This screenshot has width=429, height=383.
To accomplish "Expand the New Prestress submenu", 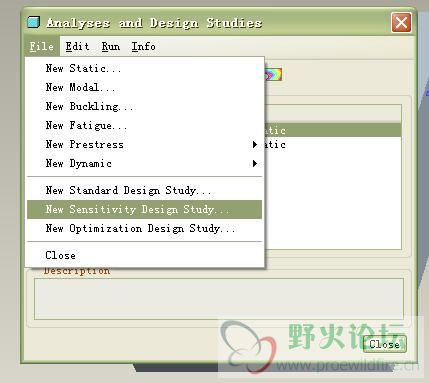I will coord(144,144).
